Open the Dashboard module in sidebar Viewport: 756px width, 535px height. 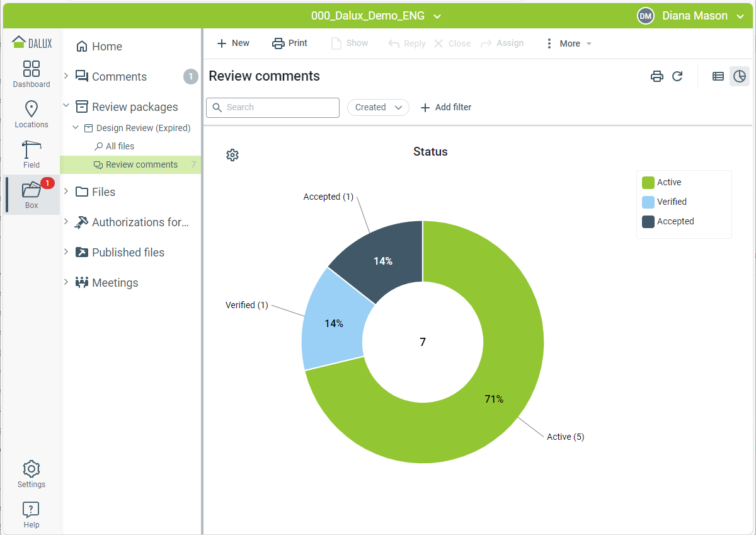tap(31, 74)
